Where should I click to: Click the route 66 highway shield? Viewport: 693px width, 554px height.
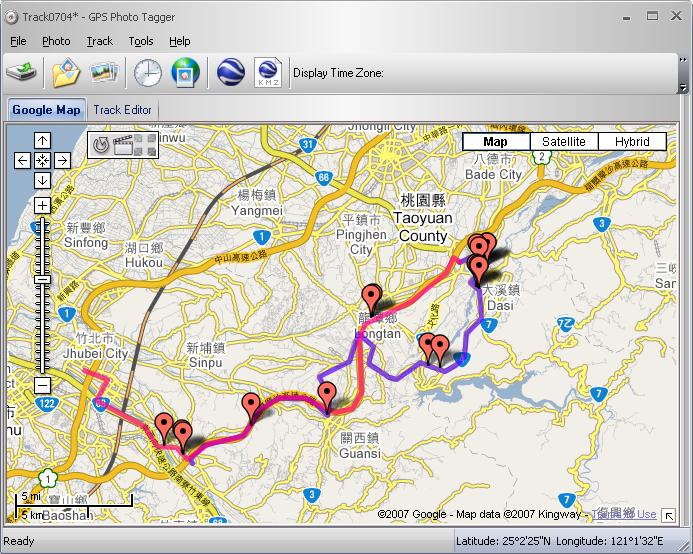(x=324, y=178)
